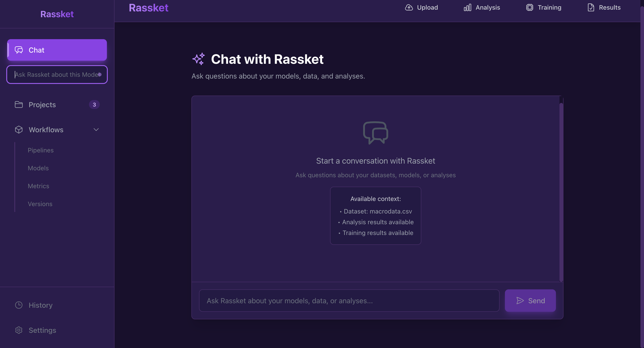Click the Results document icon
Viewport: 644px width, 348px height.
(591, 8)
